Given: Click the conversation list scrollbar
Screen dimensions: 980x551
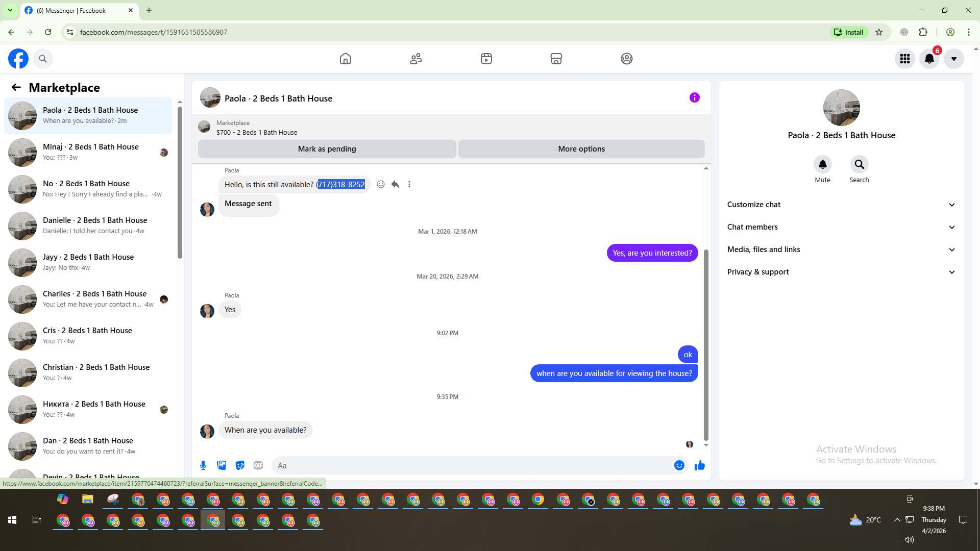Looking at the screenshot, I should (180, 183).
